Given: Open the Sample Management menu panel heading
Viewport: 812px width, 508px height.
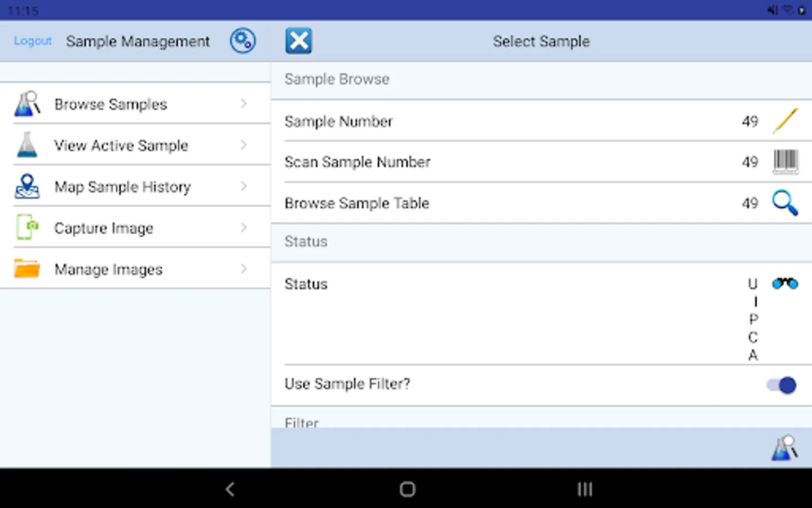Looking at the screenshot, I should point(138,41).
